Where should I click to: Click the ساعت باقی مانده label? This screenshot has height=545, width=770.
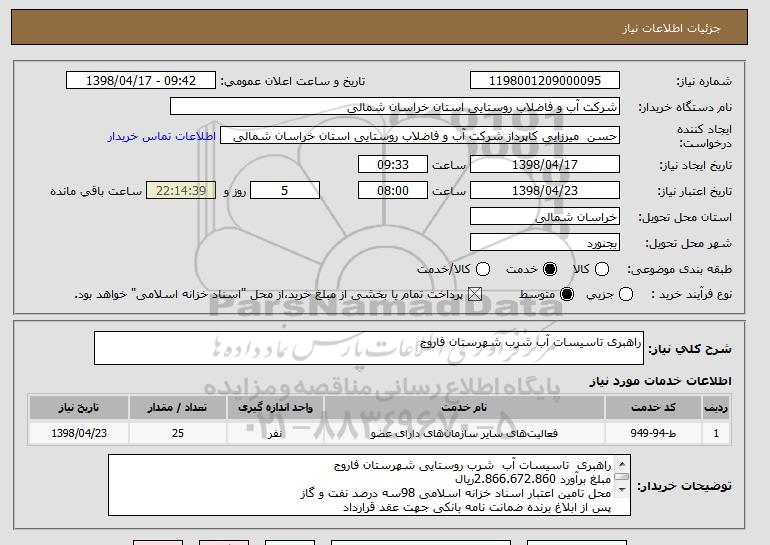pos(96,191)
